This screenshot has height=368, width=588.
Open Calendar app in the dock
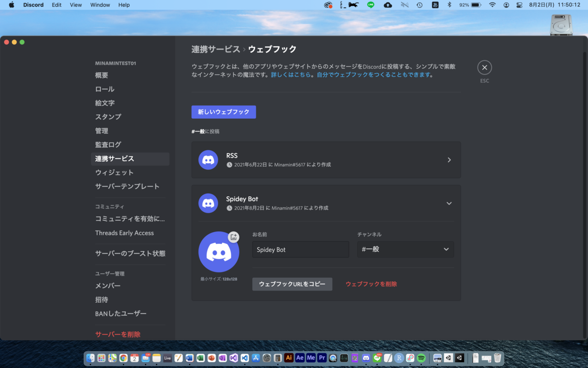point(135,358)
